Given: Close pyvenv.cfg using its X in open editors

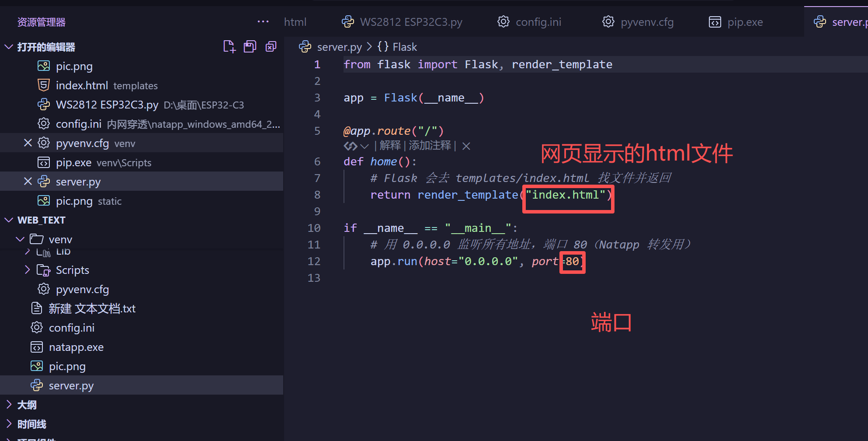Looking at the screenshot, I should [x=28, y=143].
